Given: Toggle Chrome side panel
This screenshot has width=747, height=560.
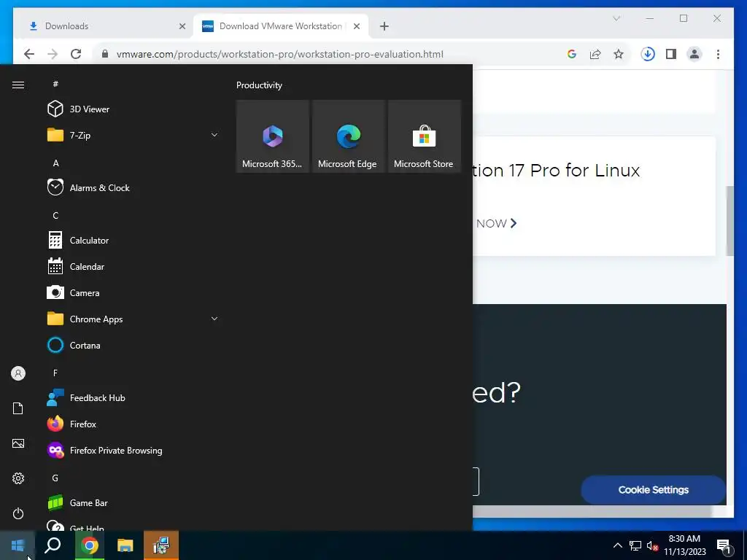Looking at the screenshot, I should click(x=671, y=54).
